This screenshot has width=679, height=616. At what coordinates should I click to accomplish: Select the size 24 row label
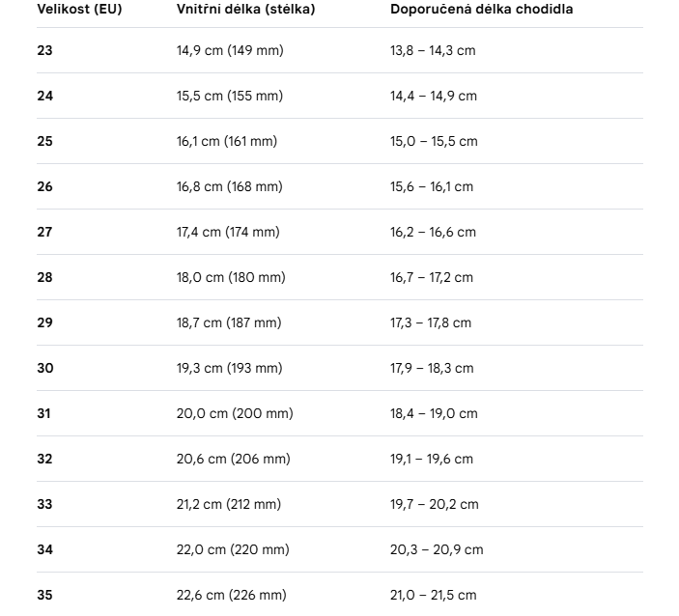pyautogui.click(x=45, y=96)
